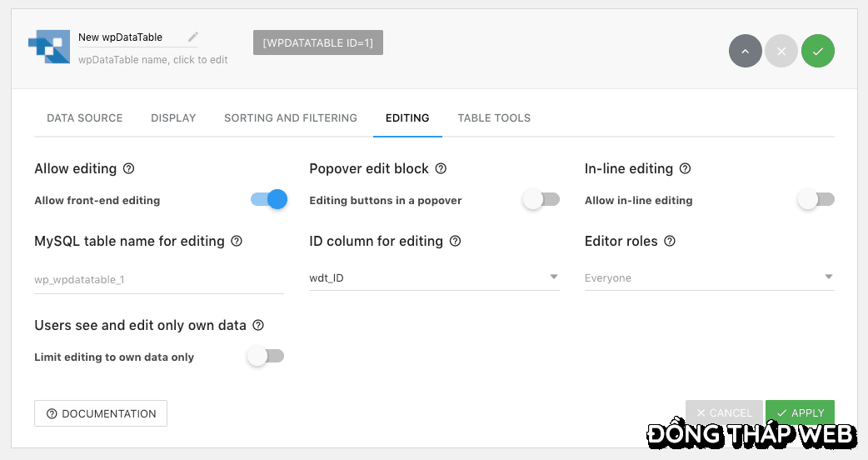
Task: Open the Sorting and Filtering tab
Action: coord(291,118)
